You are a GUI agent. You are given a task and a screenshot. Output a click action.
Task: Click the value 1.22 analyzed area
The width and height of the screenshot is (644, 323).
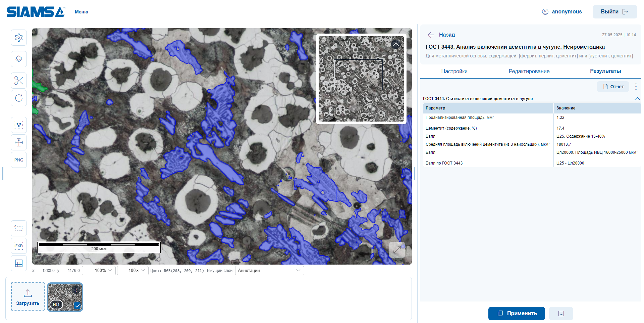tap(560, 118)
